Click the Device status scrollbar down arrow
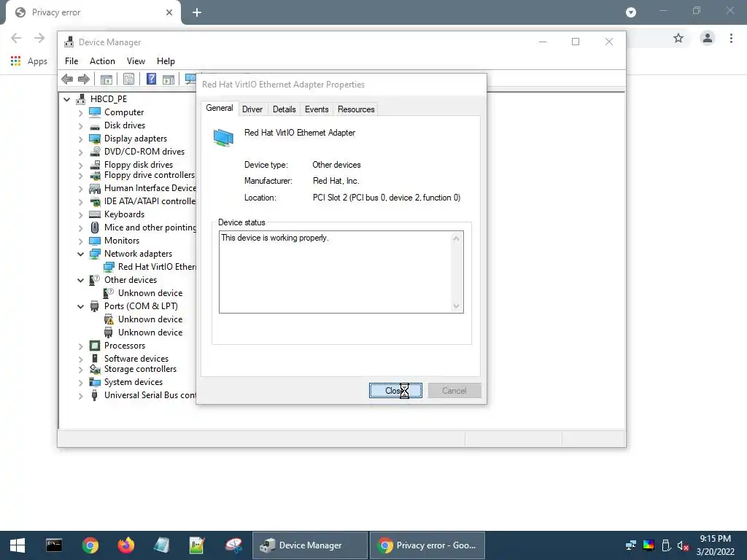This screenshot has height=560, width=747. point(456,306)
